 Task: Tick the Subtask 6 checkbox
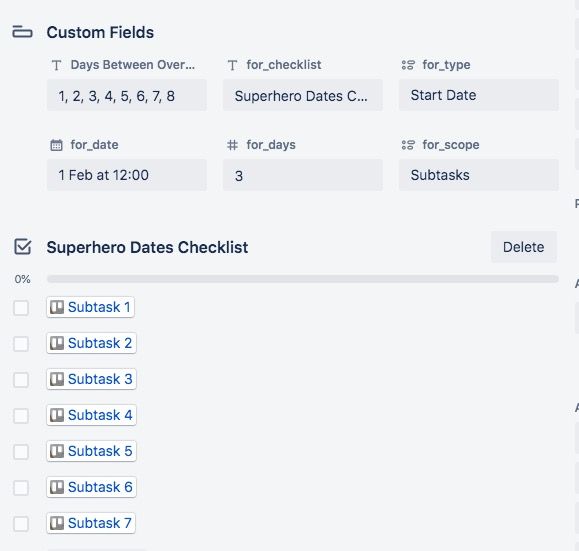pyautogui.click(x=21, y=487)
